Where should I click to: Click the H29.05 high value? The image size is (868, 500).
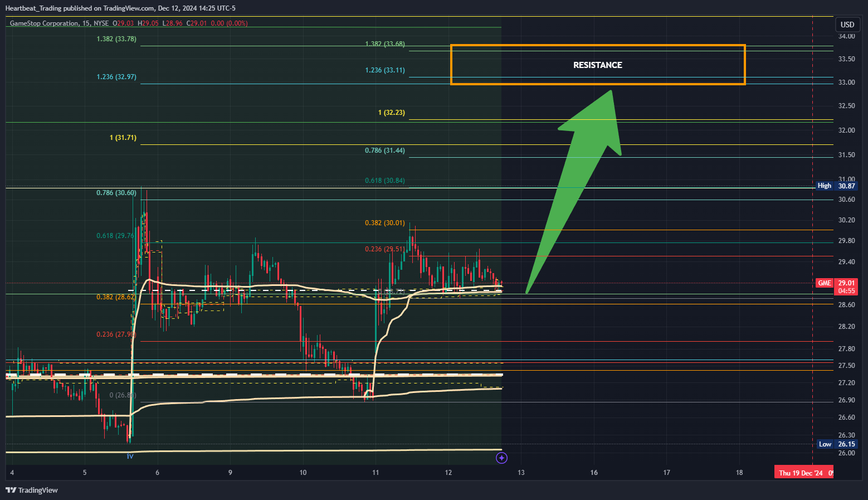pyautogui.click(x=148, y=23)
